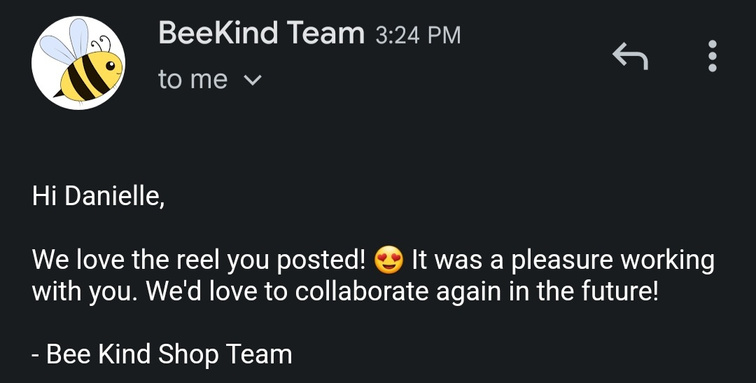Expand recipient details chevron beside "to me"

click(x=253, y=80)
